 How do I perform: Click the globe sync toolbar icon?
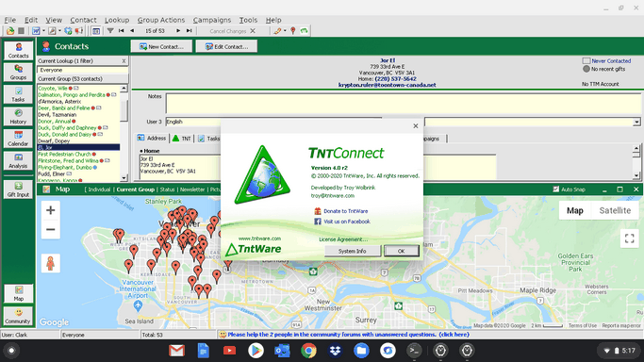coord(68,31)
